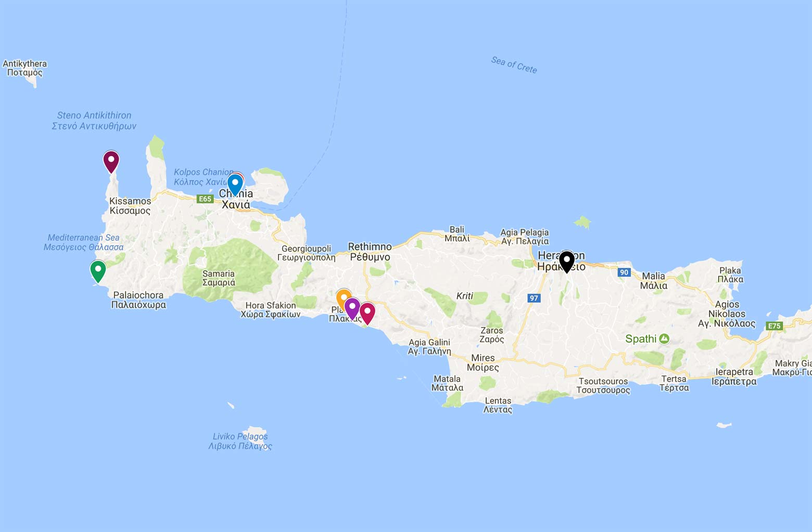
Task: Open the green pin west of Palaiochora
Action: click(x=98, y=271)
